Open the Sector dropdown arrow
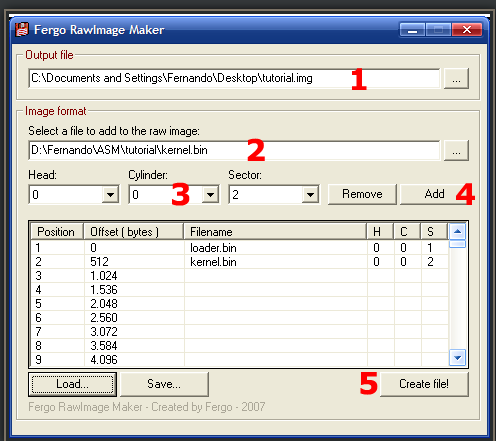 click(310, 195)
